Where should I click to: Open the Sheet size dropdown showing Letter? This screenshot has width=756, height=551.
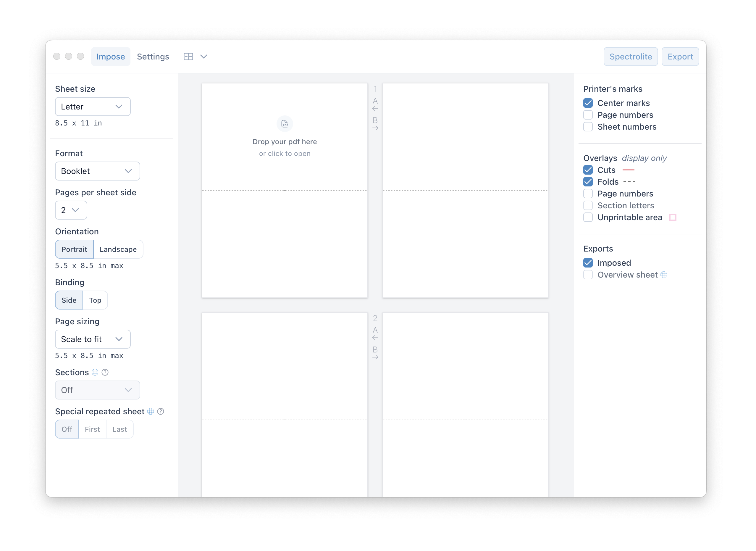click(92, 107)
